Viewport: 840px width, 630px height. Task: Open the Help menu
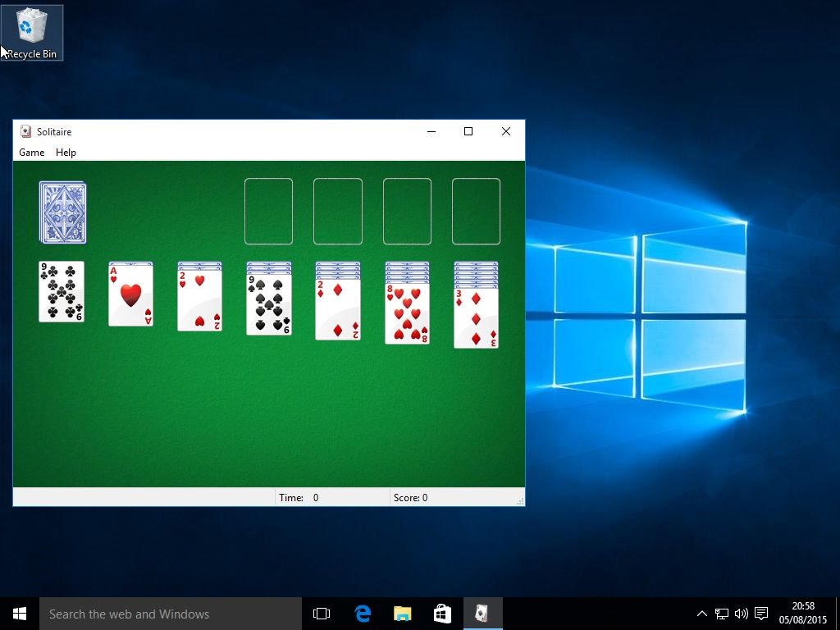[66, 153]
